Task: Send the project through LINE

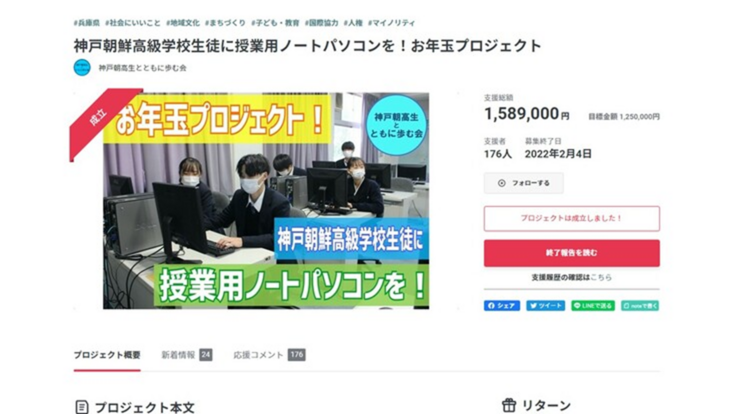Action: tap(593, 306)
